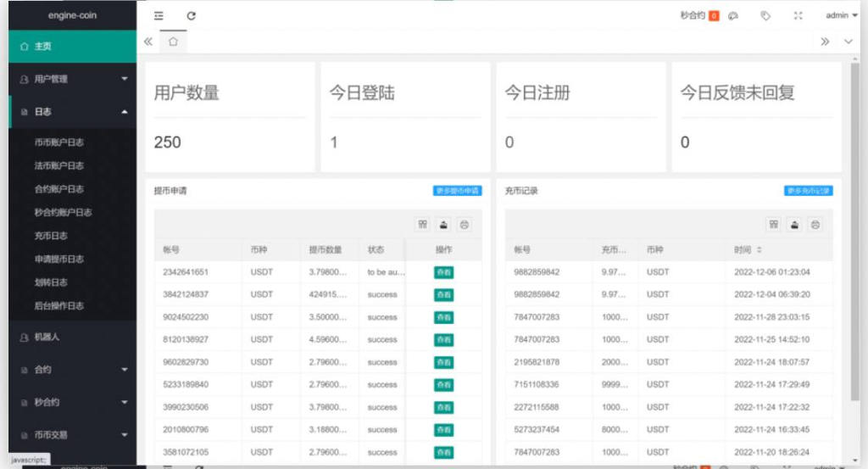The height and width of the screenshot is (469, 868).
Task: Open 划转日志 submenu item
Action: [51, 282]
